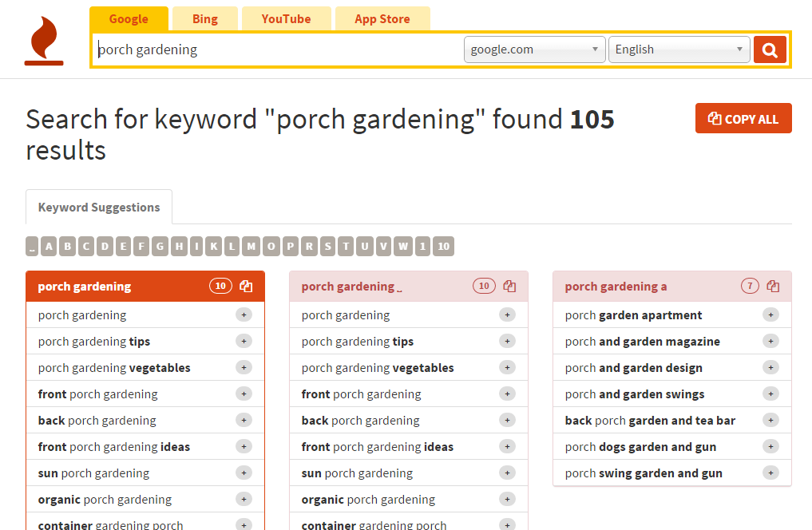The width and height of the screenshot is (812, 530).
Task: Jump to letter M suggestions
Action: pos(251,247)
